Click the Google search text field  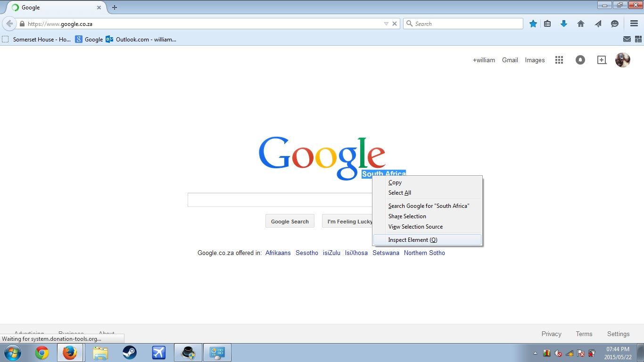[x=280, y=200]
